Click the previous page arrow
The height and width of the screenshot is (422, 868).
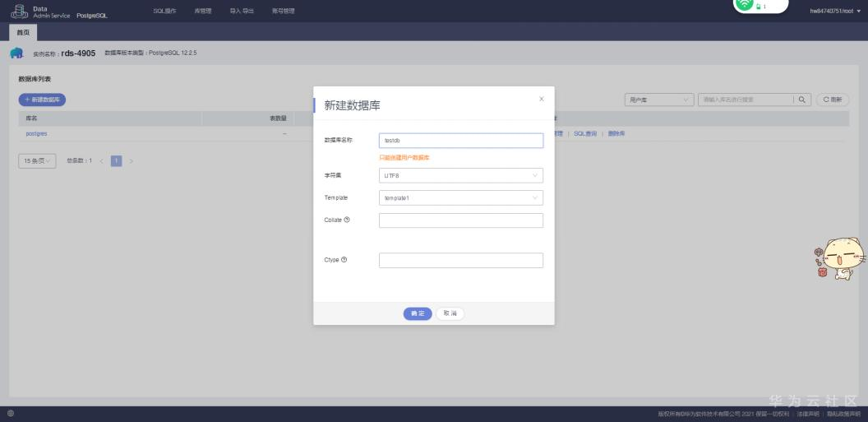point(101,161)
